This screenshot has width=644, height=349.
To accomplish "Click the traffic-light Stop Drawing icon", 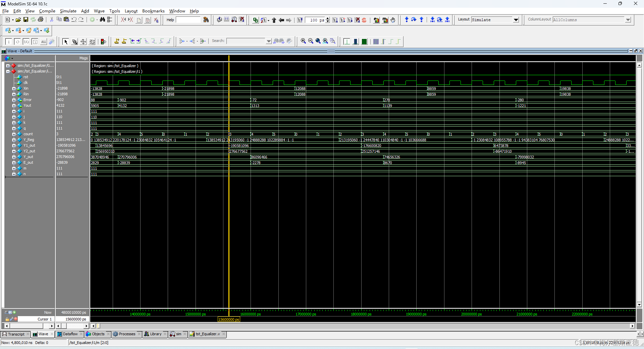I will (103, 42).
